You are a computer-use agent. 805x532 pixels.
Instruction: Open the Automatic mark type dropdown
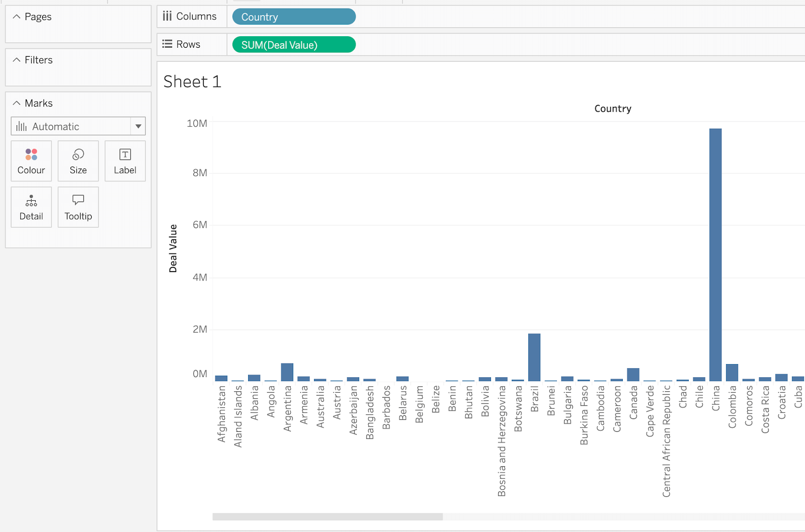138,126
